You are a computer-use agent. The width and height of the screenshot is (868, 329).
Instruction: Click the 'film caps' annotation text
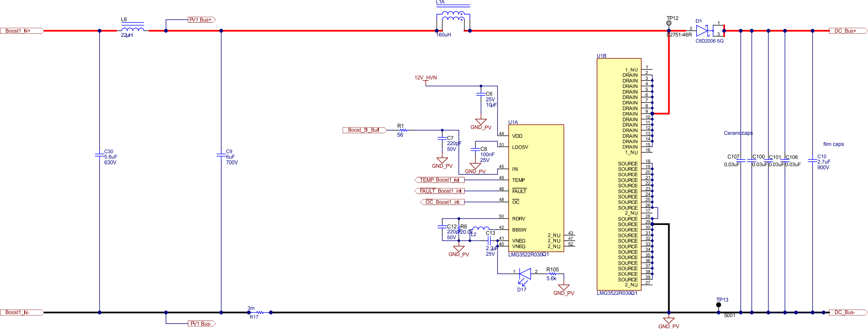tap(833, 144)
